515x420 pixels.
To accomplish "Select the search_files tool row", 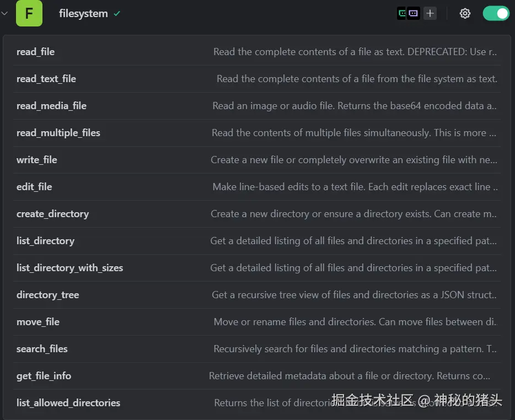I will tap(42, 349).
